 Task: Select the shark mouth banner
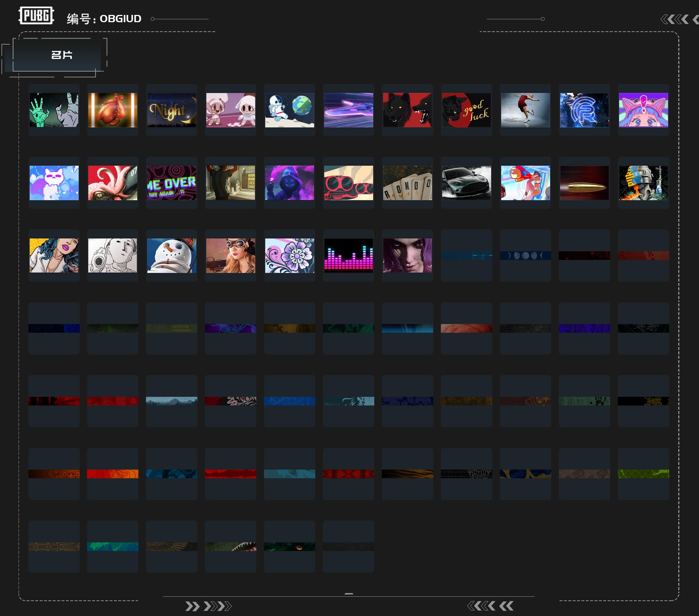230,547
